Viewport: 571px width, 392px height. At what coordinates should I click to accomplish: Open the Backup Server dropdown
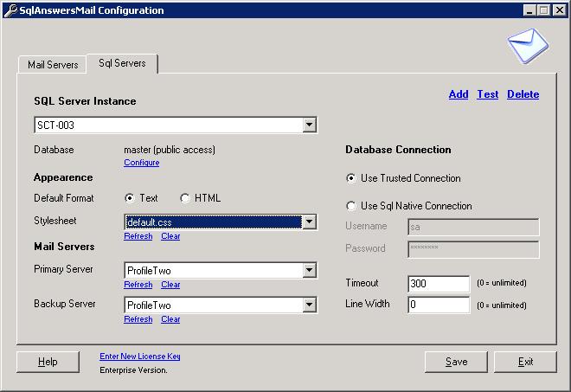(x=310, y=305)
